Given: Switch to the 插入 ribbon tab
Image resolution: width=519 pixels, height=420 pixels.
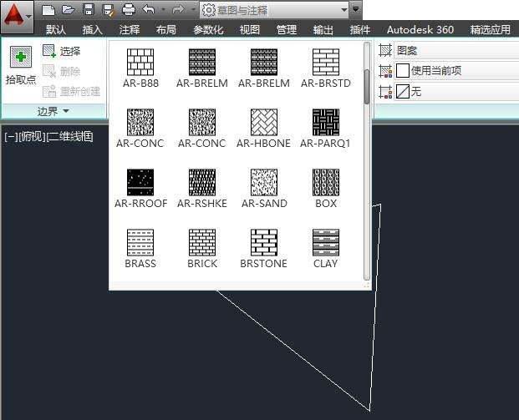Looking at the screenshot, I should [93, 29].
